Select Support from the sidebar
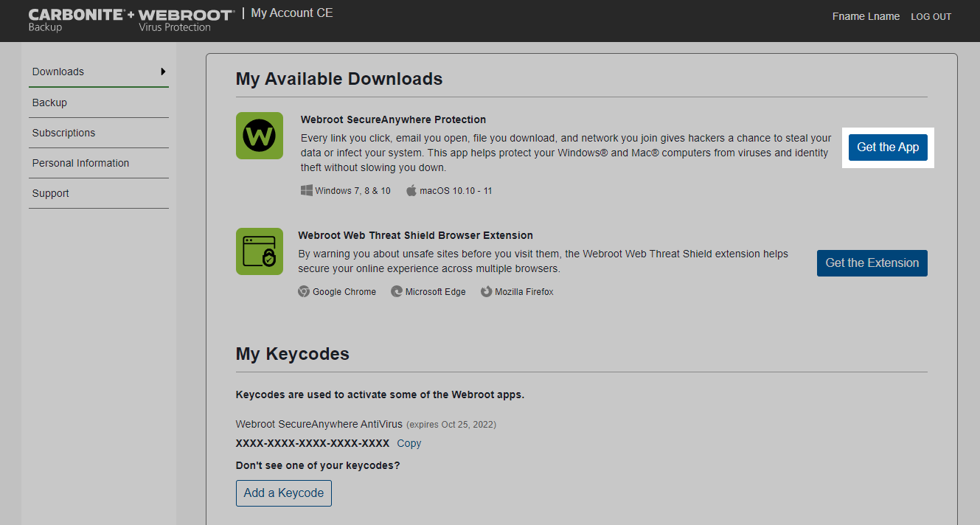 pyautogui.click(x=50, y=193)
